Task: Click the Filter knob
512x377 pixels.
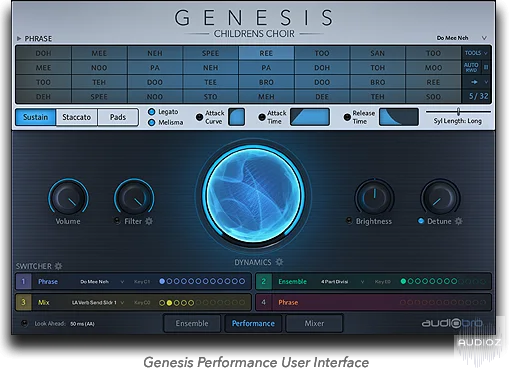Action: pyautogui.click(x=134, y=198)
